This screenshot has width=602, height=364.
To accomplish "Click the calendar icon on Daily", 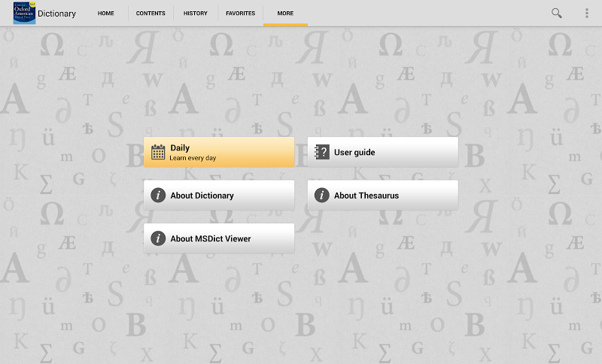I will tap(158, 152).
